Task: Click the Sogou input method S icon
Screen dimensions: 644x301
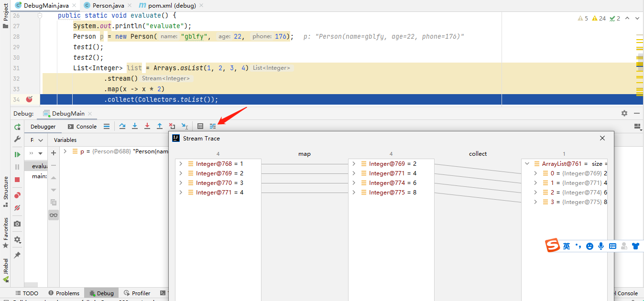Action: tap(553, 246)
